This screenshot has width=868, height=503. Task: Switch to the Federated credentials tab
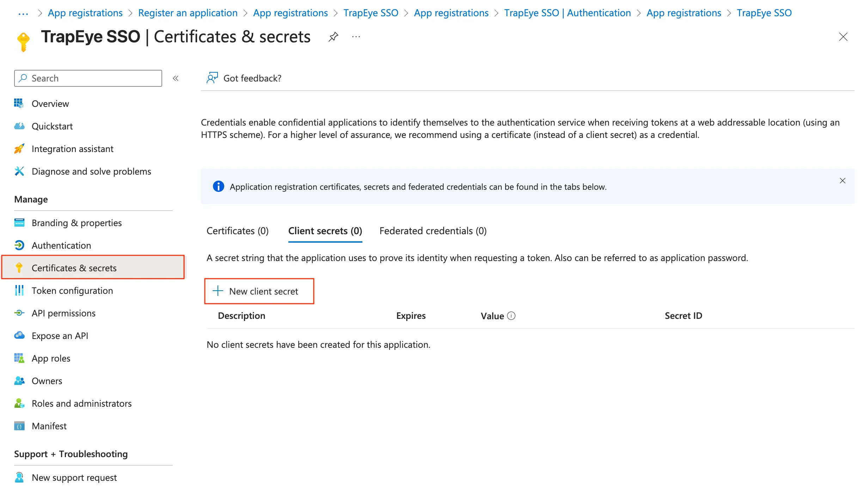(x=433, y=231)
